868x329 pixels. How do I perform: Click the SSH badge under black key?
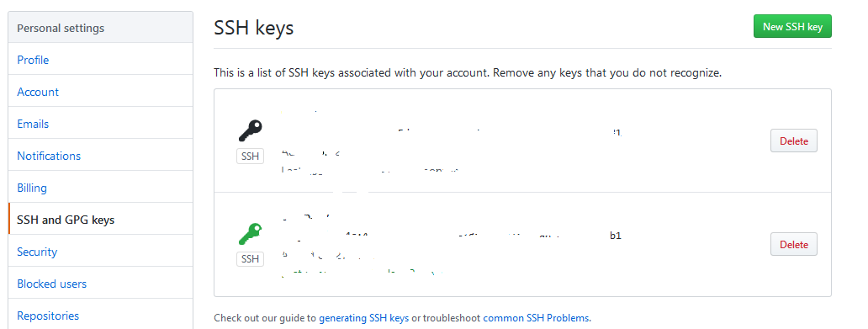point(250,157)
